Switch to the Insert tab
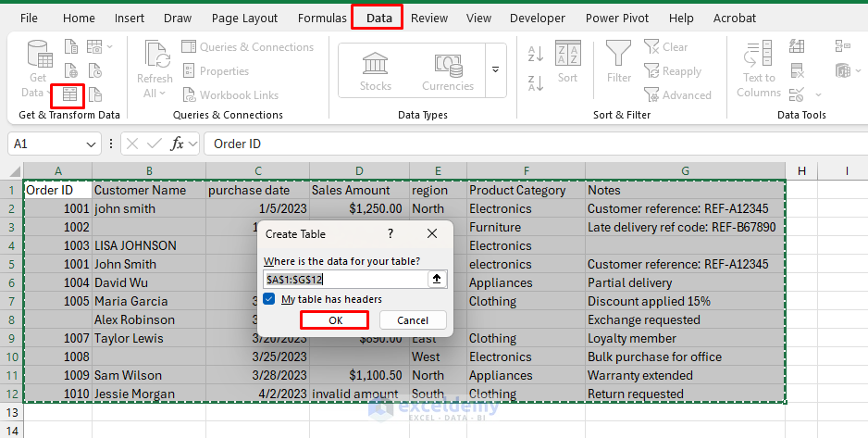Screen dimensions: 868x438 tap(130, 19)
